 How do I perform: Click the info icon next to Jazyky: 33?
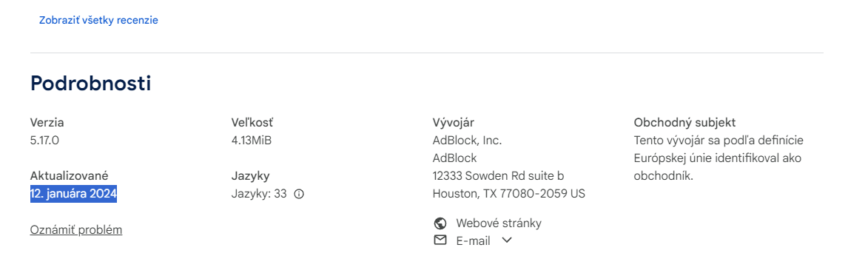coord(299,194)
